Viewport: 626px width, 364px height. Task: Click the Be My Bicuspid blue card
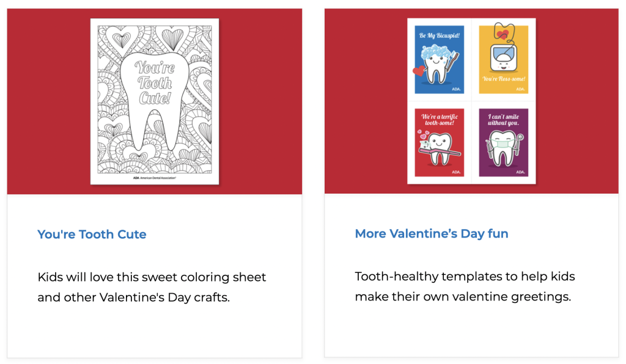[439, 59]
